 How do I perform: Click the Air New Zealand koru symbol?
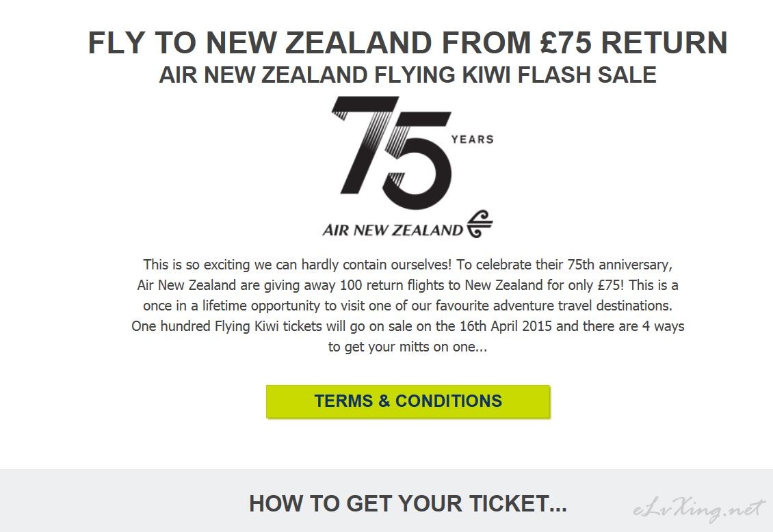pyautogui.click(x=480, y=224)
